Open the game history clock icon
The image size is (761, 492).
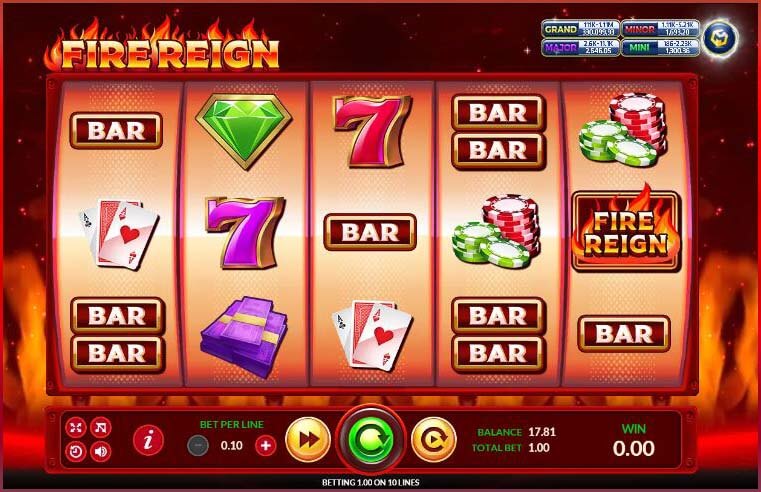(76, 452)
